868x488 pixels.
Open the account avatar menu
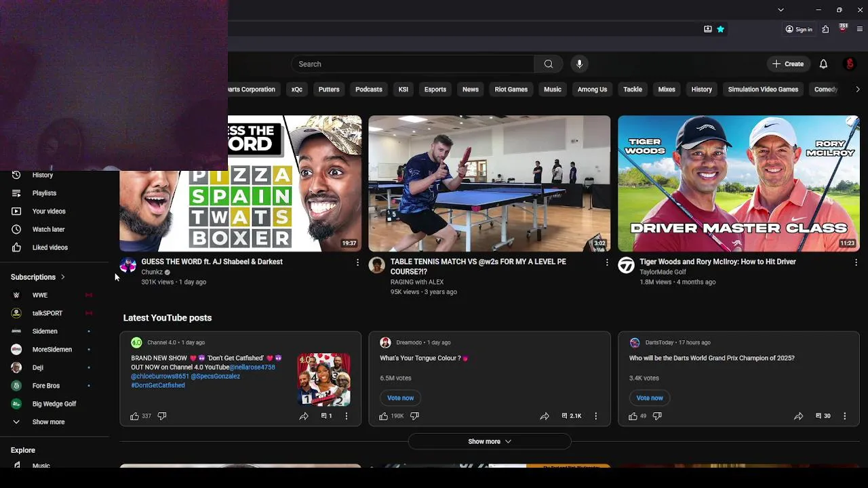point(850,64)
